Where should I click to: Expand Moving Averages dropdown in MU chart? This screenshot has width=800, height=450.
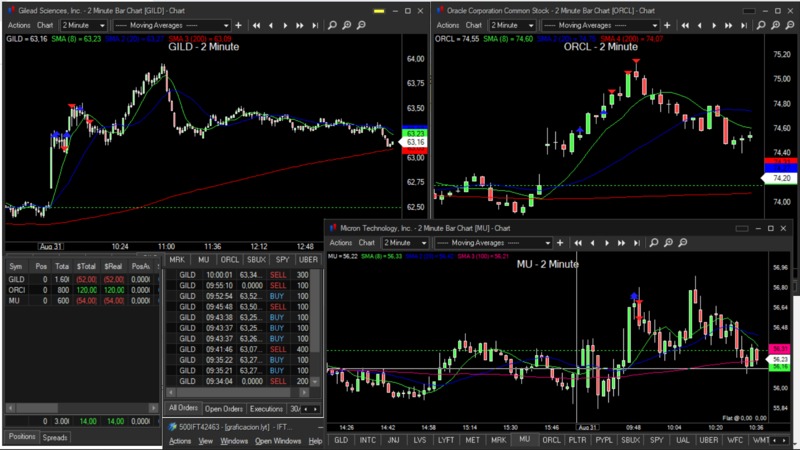(547, 242)
